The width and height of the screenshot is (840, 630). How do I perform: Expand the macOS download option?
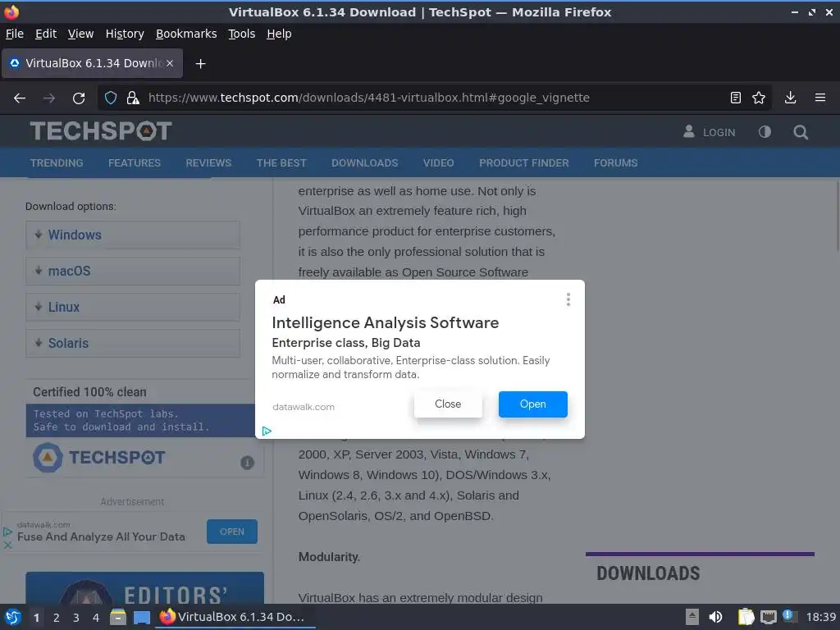(133, 271)
